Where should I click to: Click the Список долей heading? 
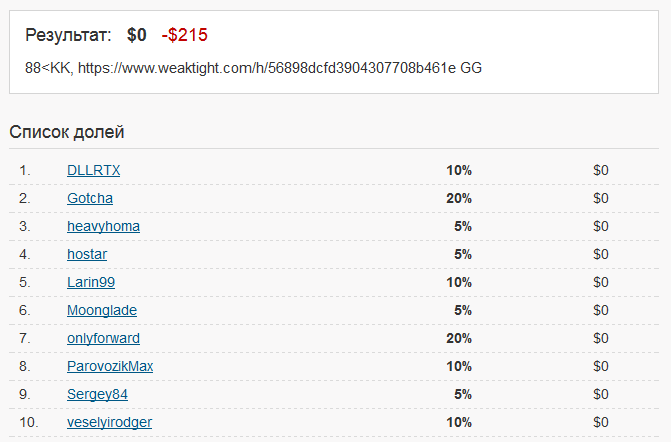click(x=67, y=132)
